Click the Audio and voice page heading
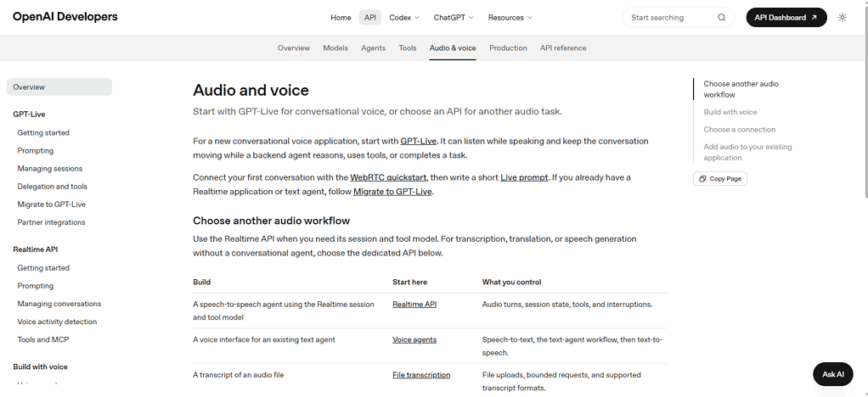The width and height of the screenshot is (868, 397). coord(251,90)
